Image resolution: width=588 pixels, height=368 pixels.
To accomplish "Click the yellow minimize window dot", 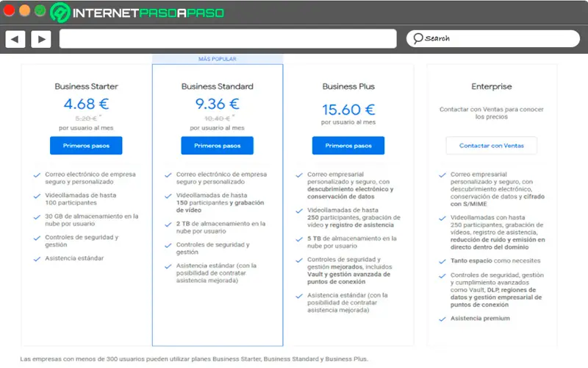I will pos(24,12).
